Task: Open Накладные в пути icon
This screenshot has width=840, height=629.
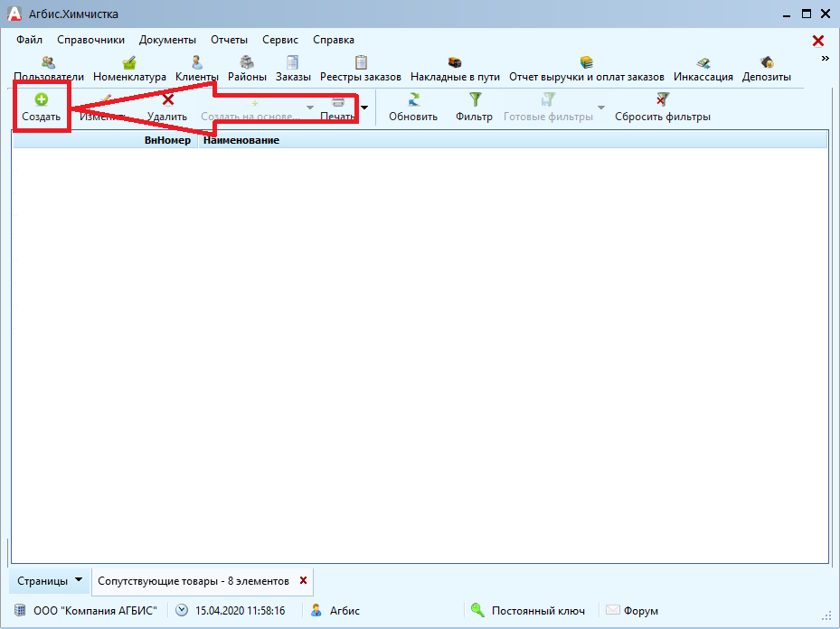Action: tap(455, 69)
